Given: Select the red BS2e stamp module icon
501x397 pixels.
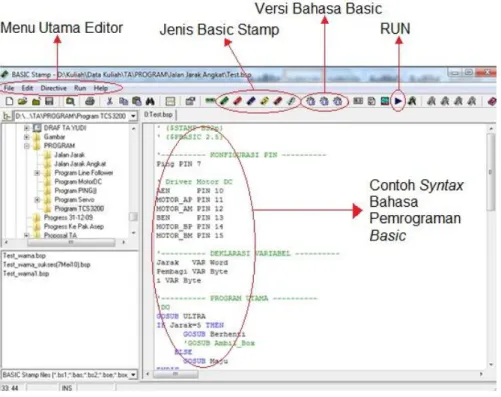Looking at the screenshot, I should tap(237, 101).
